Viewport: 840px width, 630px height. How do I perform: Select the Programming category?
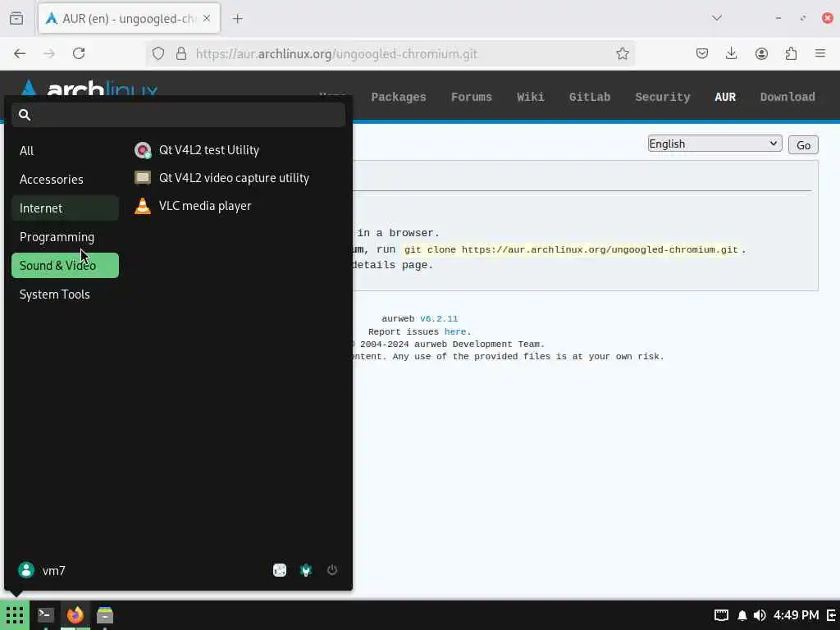coord(65,237)
